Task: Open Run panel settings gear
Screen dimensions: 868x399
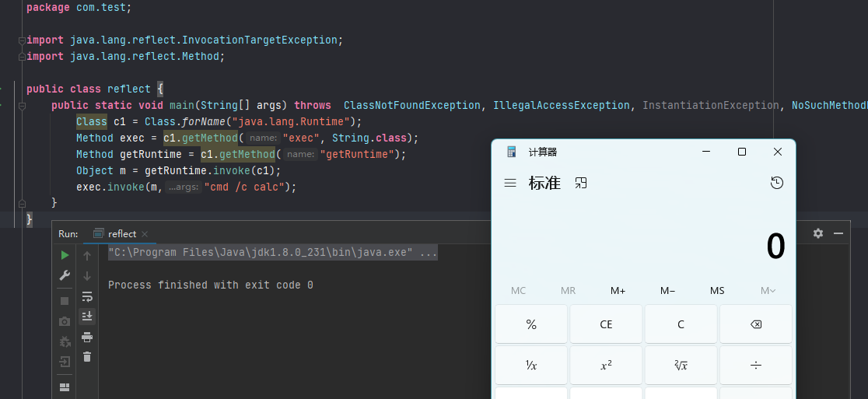Action: click(818, 233)
